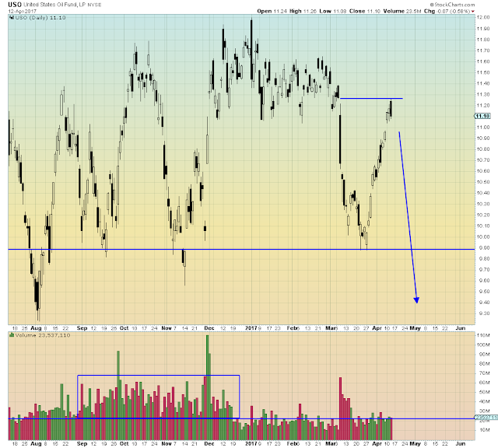Viewport: 498px width, 448px height.
Task: Click the 11.00 price axis label
Action: (x=483, y=127)
